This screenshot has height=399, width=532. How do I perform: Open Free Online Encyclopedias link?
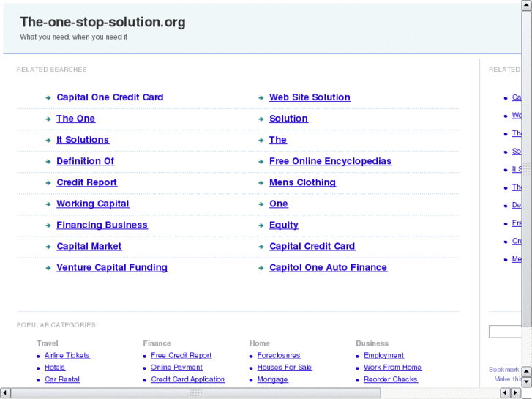click(331, 161)
